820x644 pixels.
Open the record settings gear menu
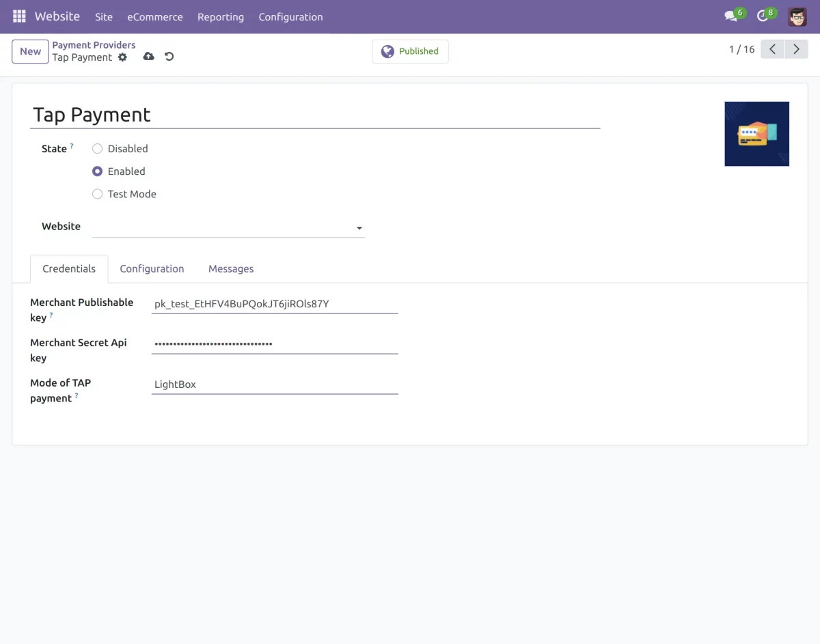tap(122, 57)
